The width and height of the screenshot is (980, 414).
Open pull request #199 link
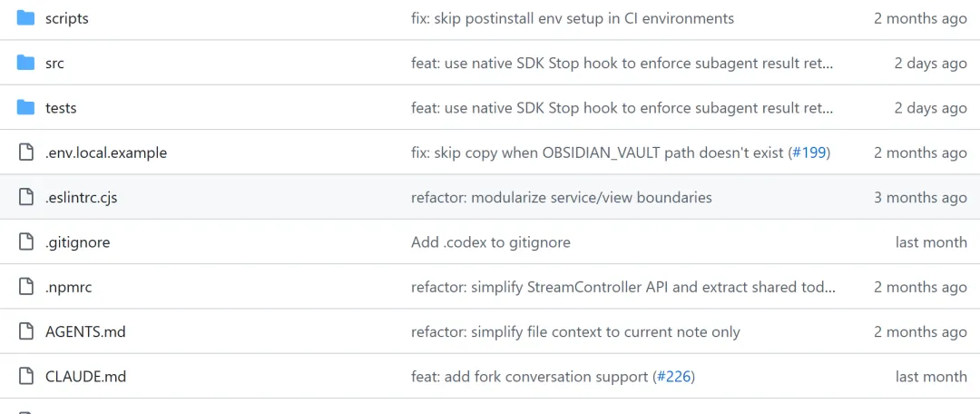808,153
